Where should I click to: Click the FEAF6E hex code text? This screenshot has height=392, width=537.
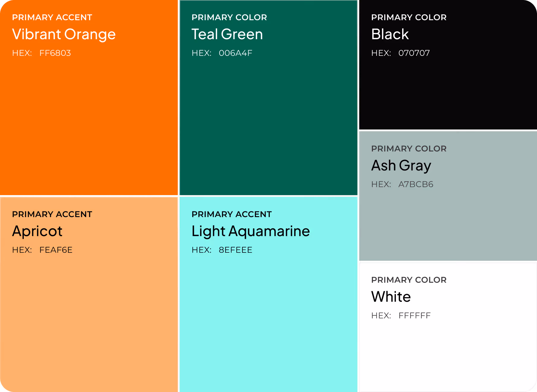tap(56, 250)
